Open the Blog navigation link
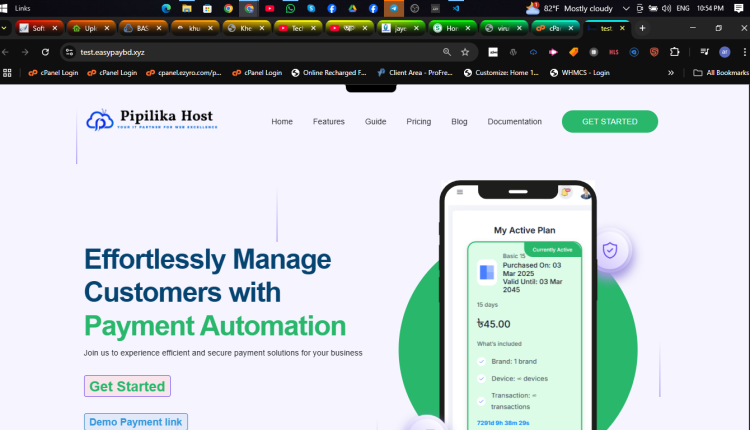This screenshot has width=750, height=430. coord(459,121)
